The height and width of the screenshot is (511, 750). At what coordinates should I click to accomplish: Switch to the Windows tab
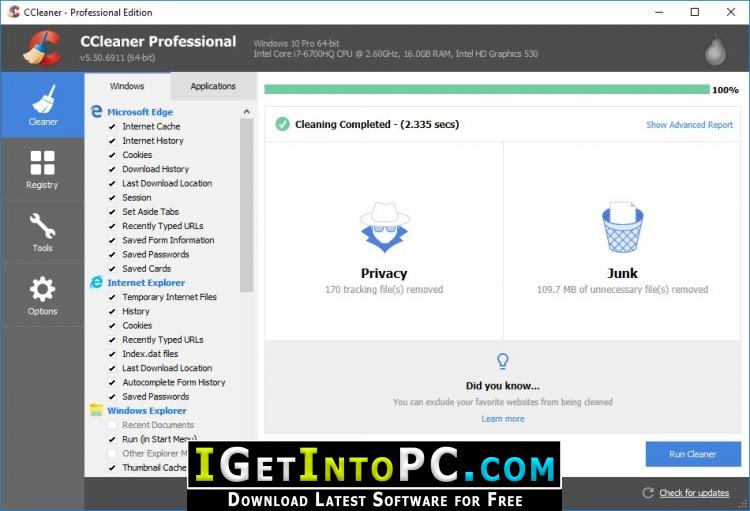(127, 86)
